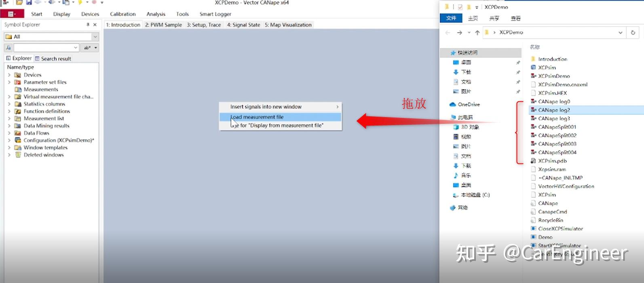This screenshot has width=644, height=283.
Task: Click the Devices folder icon in the tree
Action: (18, 75)
